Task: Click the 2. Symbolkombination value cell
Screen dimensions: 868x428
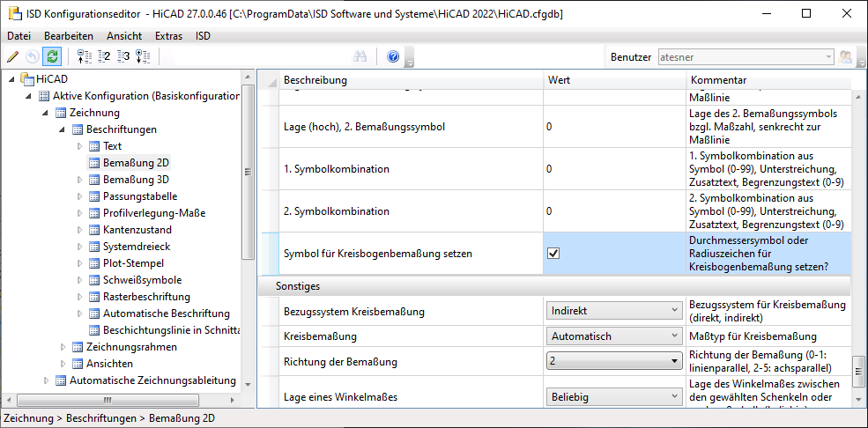Action: (x=614, y=211)
